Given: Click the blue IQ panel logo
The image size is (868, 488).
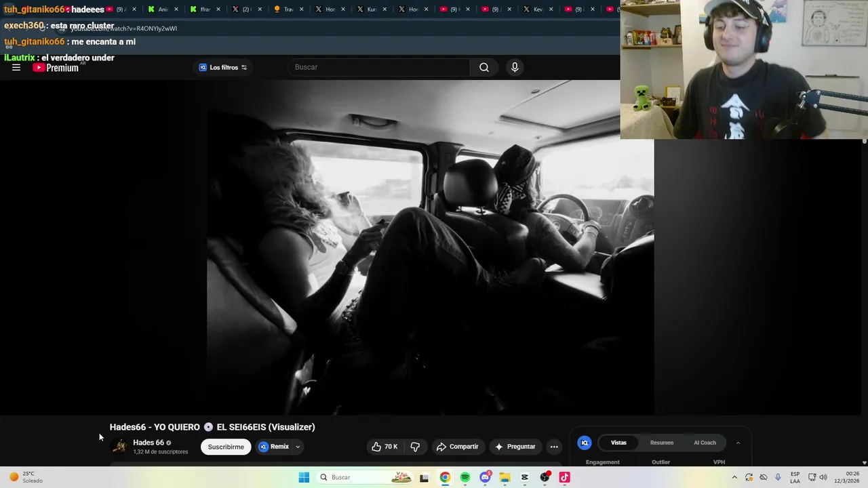Looking at the screenshot, I should click(x=585, y=443).
